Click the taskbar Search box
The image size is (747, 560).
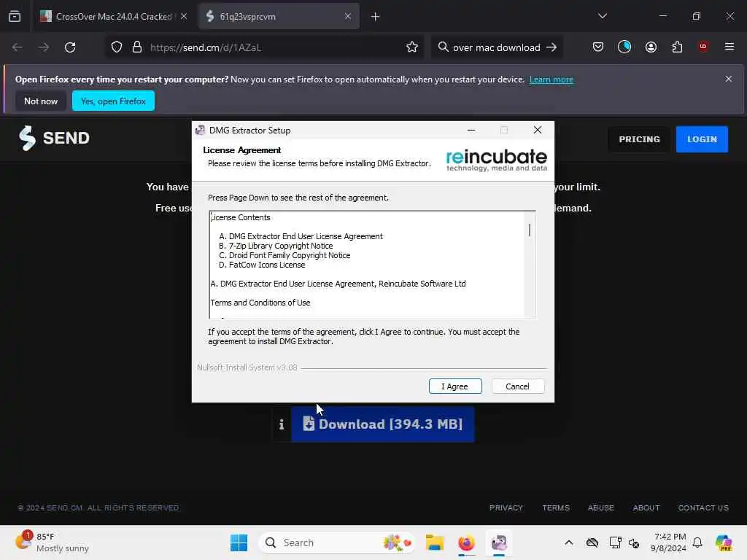click(337, 542)
